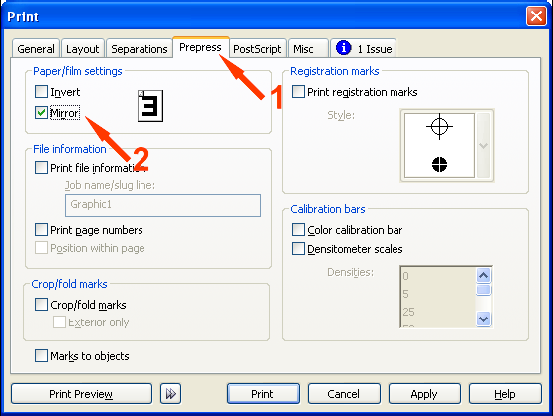
Task: Select density value 25
Action: [x=408, y=312]
